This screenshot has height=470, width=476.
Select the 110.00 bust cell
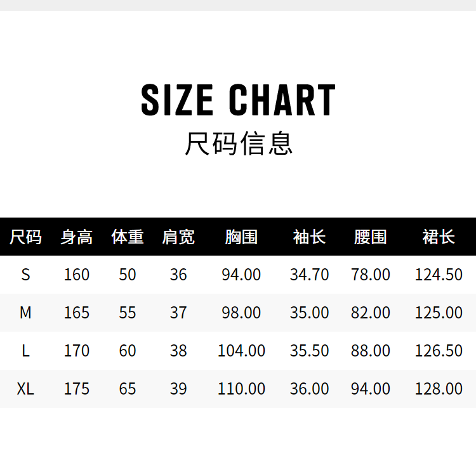tap(241, 389)
